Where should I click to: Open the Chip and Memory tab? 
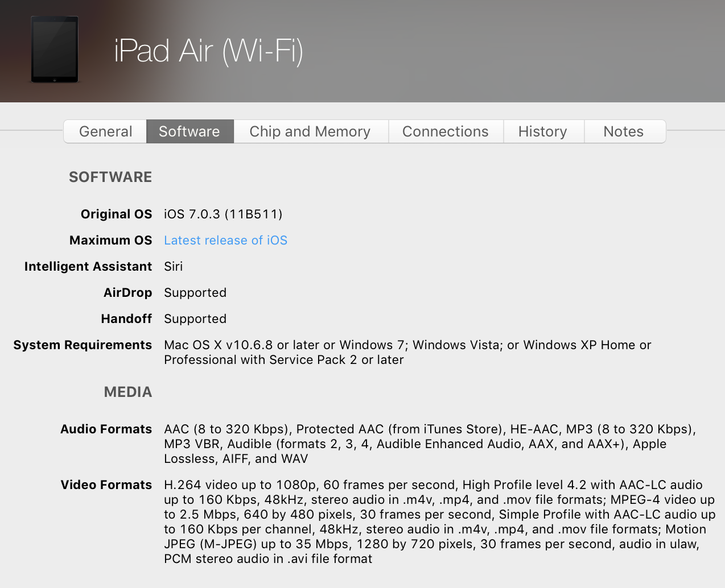(311, 131)
